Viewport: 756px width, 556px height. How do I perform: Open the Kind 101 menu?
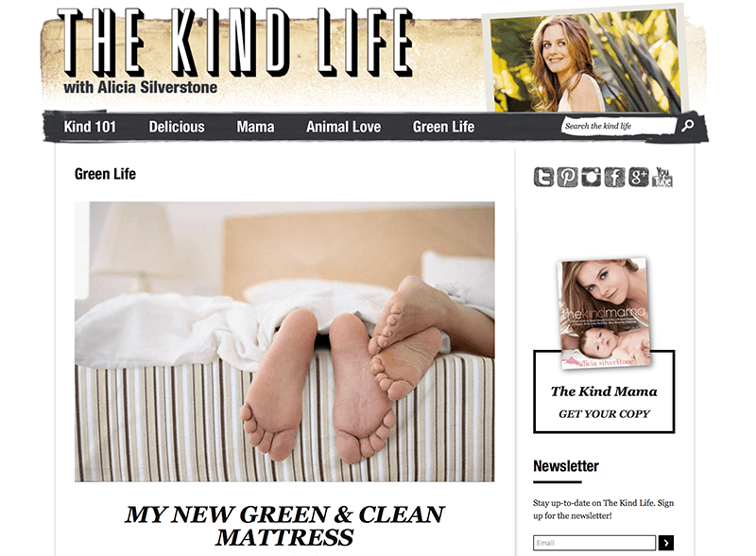point(90,127)
